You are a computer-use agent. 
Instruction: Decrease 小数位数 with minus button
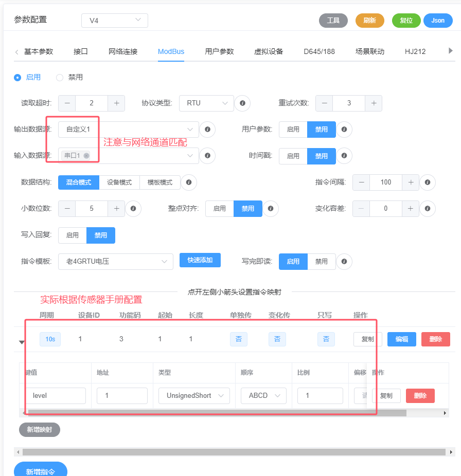(x=67, y=209)
